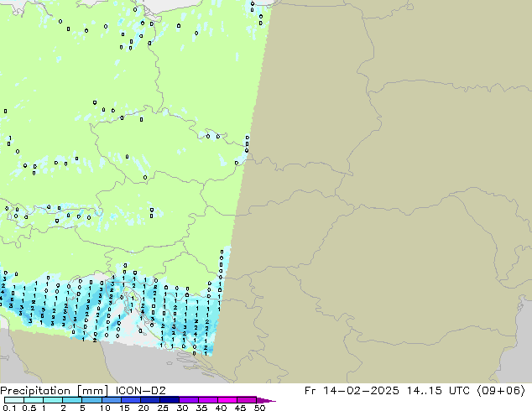Click the legend value '0.1'
The image size is (532, 411).
click(x=9, y=408)
